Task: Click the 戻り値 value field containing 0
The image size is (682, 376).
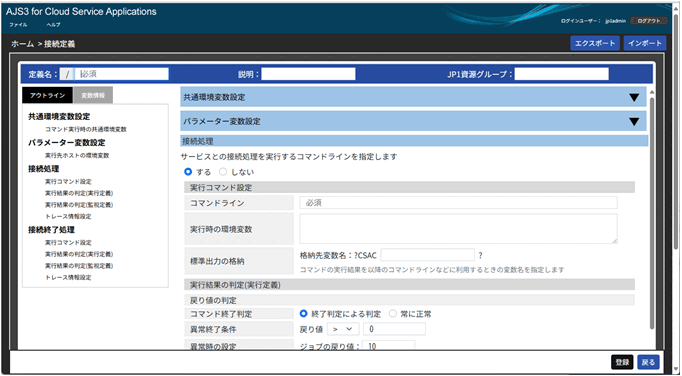Action: [x=394, y=329]
